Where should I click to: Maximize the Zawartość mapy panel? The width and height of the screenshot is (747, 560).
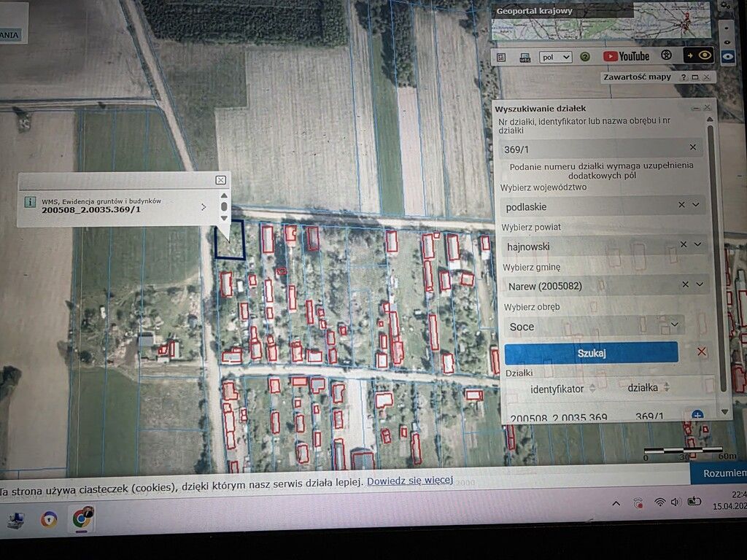(x=695, y=77)
